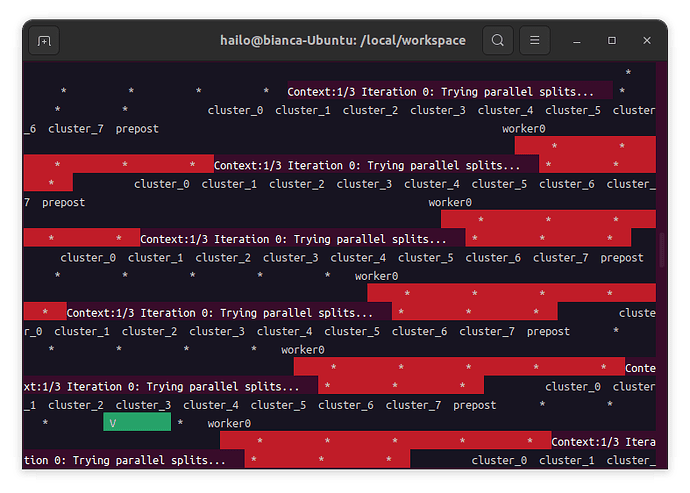690x493 pixels.
Task: Click the topmost full Context:1/3 Iteration line
Action: coord(447,91)
